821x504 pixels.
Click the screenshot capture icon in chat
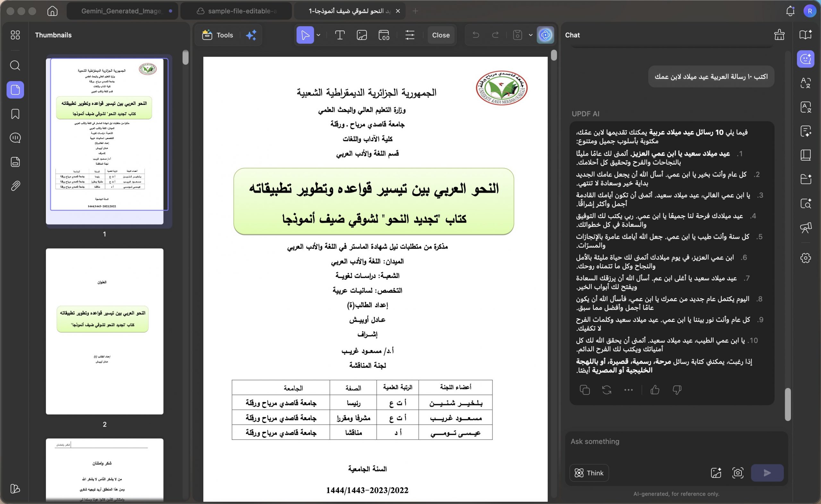[x=738, y=473]
